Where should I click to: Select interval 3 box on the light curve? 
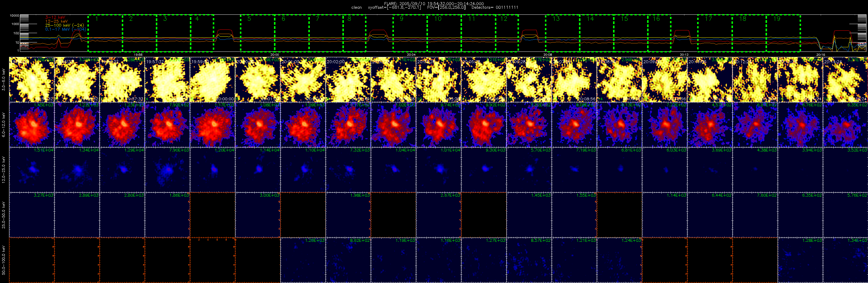tap(174, 33)
